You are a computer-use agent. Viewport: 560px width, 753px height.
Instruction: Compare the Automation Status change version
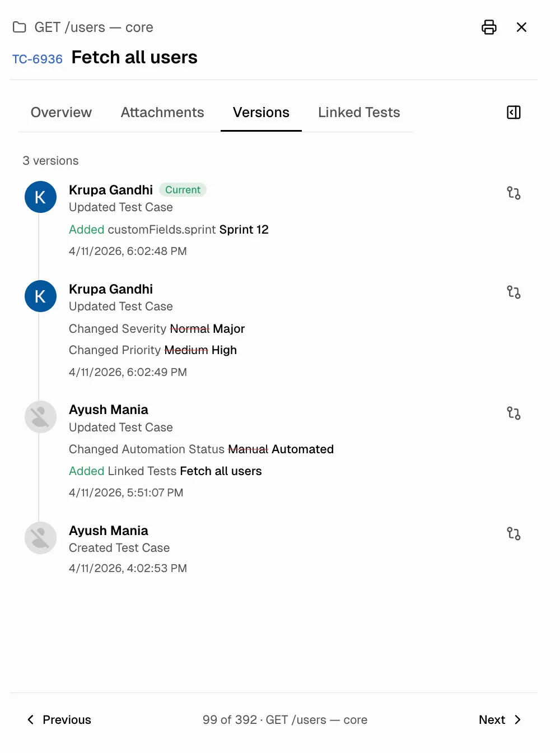(514, 413)
